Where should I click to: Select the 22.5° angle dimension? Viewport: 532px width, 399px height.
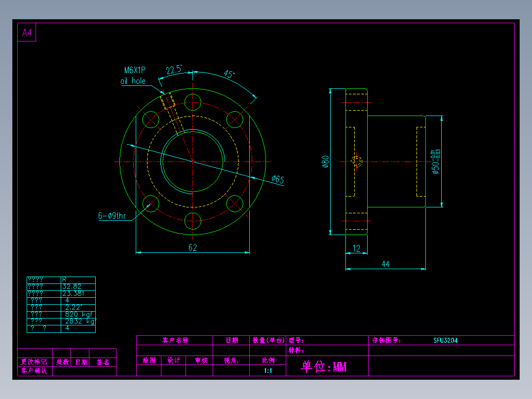(x=174, y=70)
